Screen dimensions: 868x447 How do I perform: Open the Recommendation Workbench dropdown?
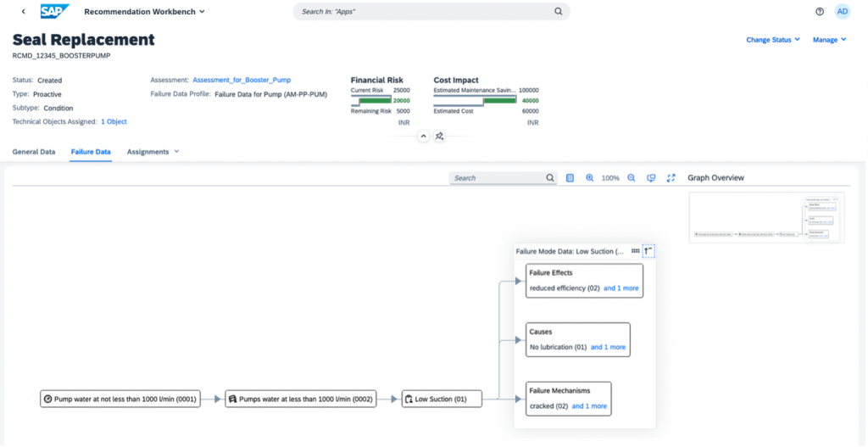pyautogui.click(x=144, y=11)
